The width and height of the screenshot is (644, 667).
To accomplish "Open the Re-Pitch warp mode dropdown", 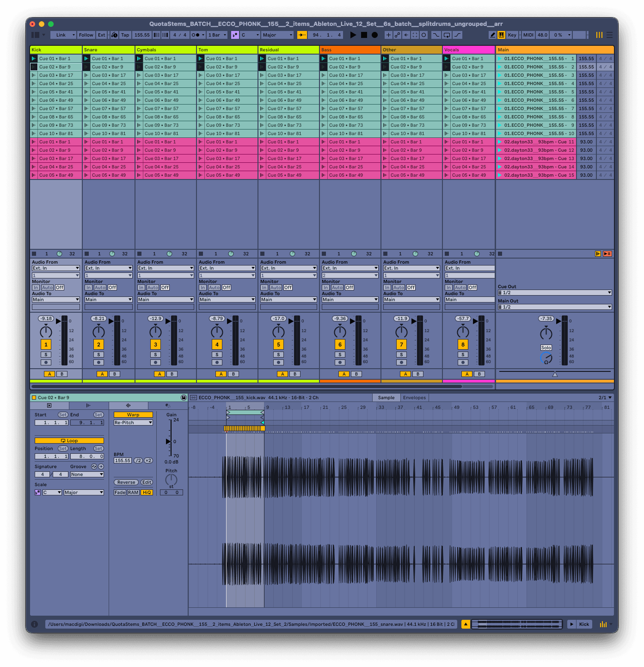I will (133, 423).
